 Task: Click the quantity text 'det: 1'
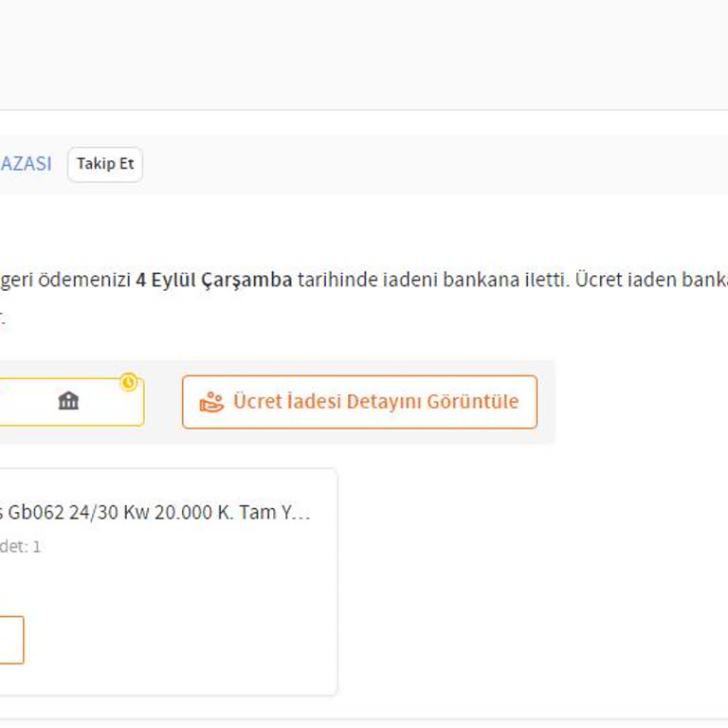coord(20,546)
